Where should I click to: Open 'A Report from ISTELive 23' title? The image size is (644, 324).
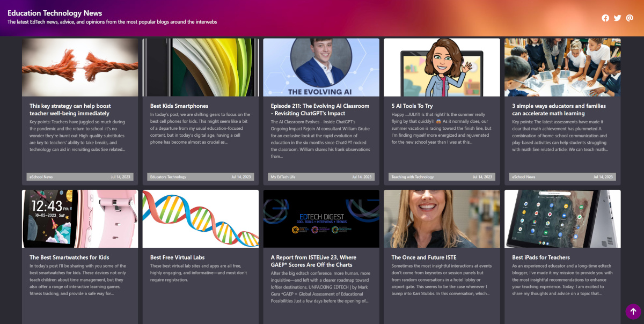click(313, 261)
